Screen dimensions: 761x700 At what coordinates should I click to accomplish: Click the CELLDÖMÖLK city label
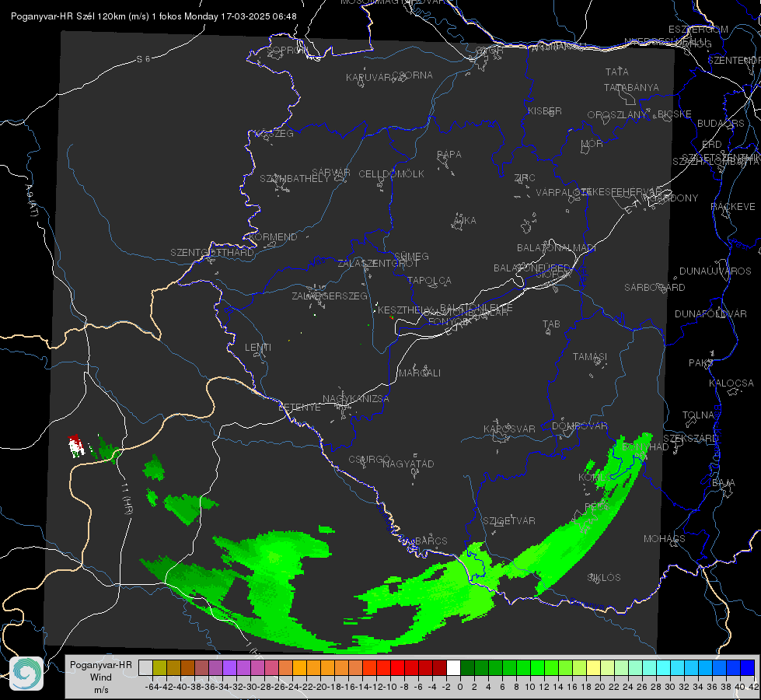click(391, 174)
